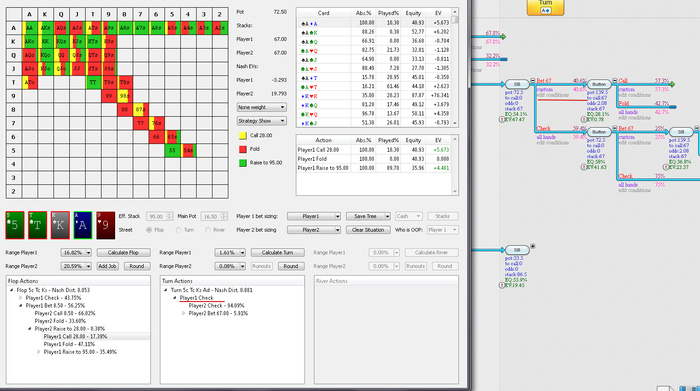700x391 pixels.
Task: Click the Main Pot input field
Action: (x=211, y=216)
